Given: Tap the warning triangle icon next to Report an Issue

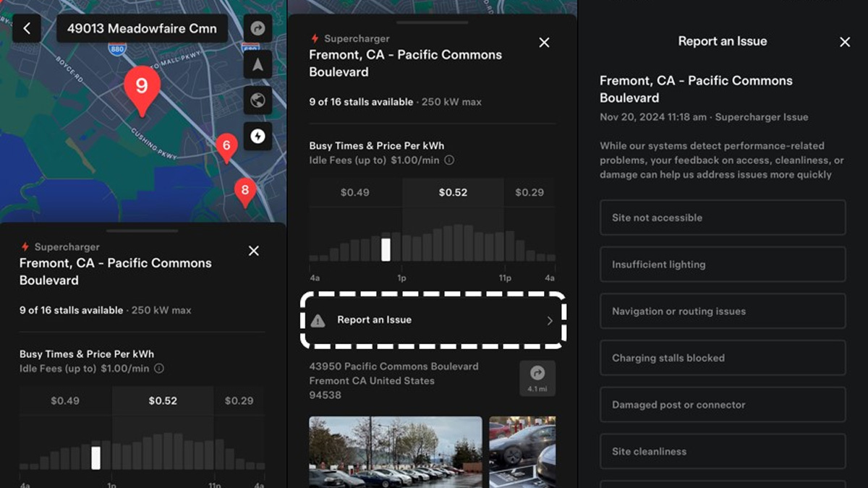Looking at the screenshot, I should (318, 320).
